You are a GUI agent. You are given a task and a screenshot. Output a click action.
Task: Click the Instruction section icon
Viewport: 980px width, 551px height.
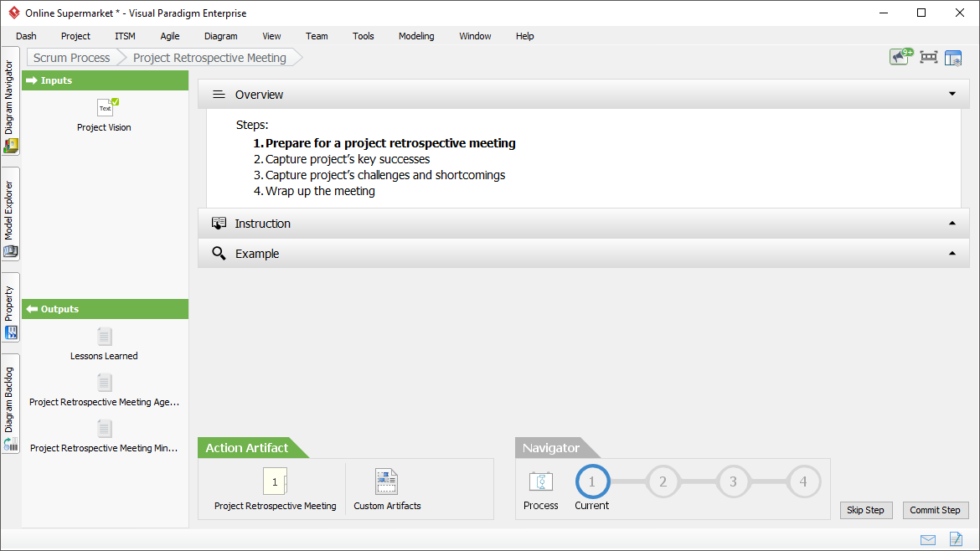point(219,223)
